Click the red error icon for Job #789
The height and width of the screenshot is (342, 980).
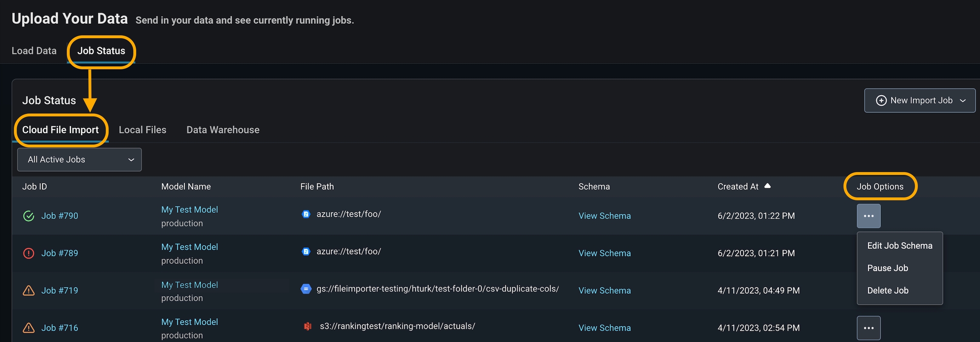(28, 254)
